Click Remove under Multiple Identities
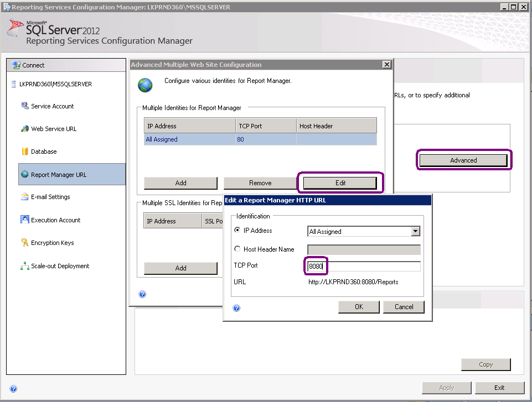532x402 pixels. click(260, 183)
